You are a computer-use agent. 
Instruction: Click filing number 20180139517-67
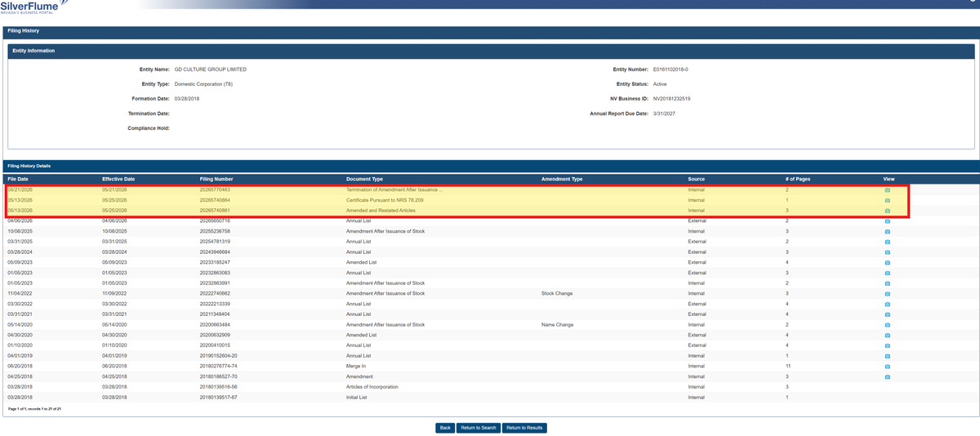coord(219,398)
